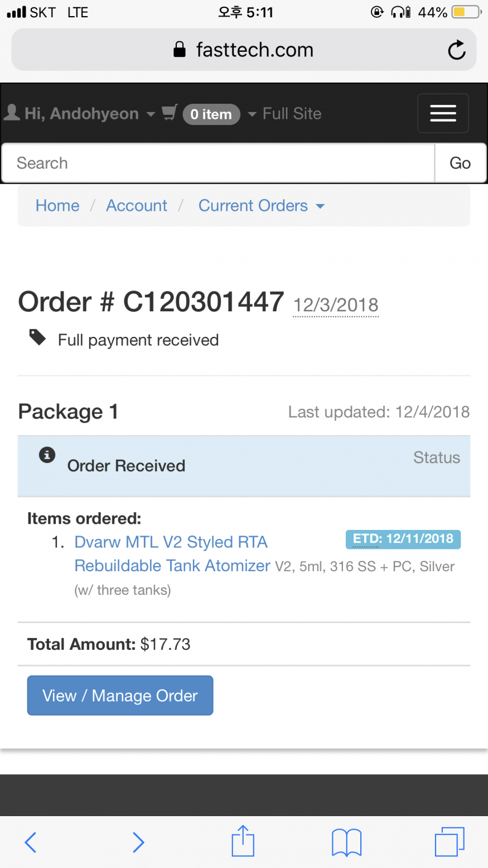Open the hamburger navigation menu
488x868 pixels.
point(443,113)
